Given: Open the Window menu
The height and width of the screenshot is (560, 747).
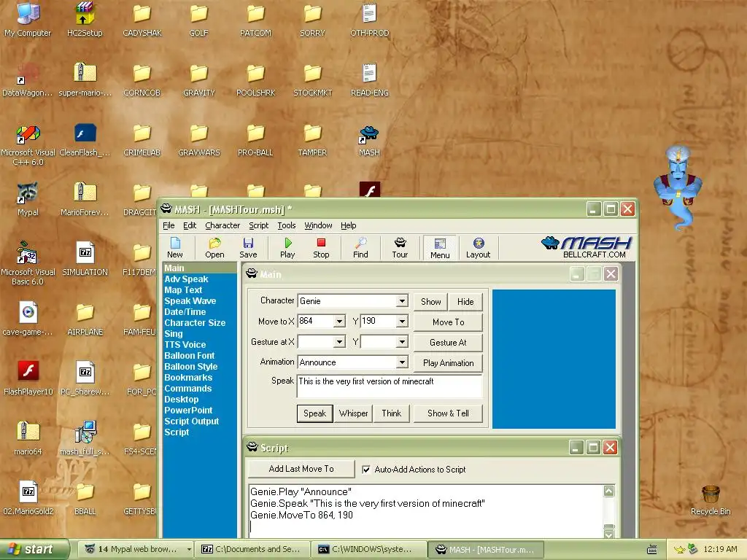Looking at the screenshot, I should (x=318, y=226).
